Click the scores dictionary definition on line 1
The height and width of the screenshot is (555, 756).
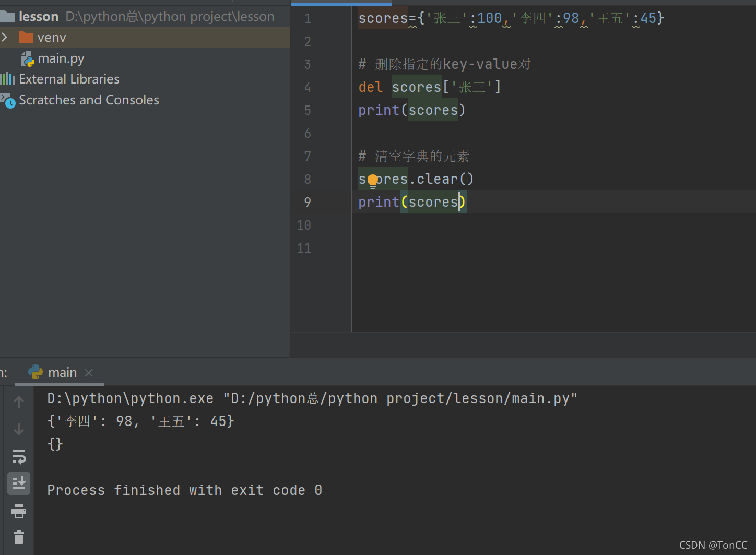click(511, 18)
